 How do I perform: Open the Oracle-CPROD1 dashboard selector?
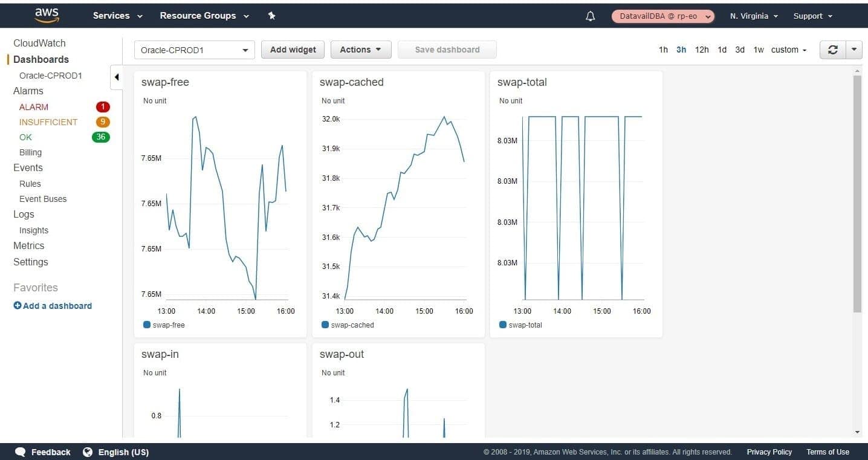(194, 50)
